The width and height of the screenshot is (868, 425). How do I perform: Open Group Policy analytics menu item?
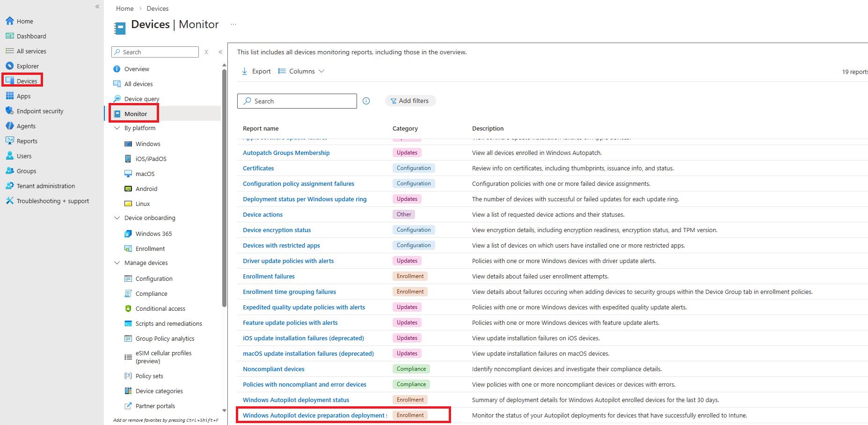pyautogui.click(x=165, y=338)
